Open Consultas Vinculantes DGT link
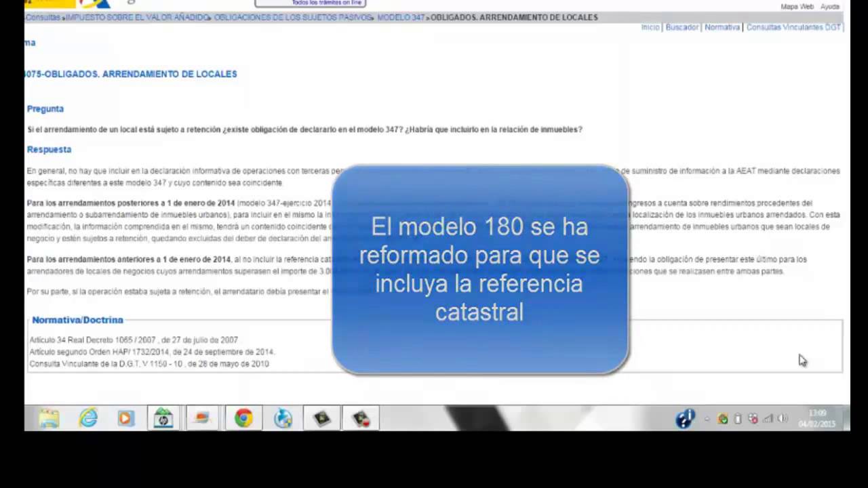This screenshot has height=488, width=868. pos(793,27)
